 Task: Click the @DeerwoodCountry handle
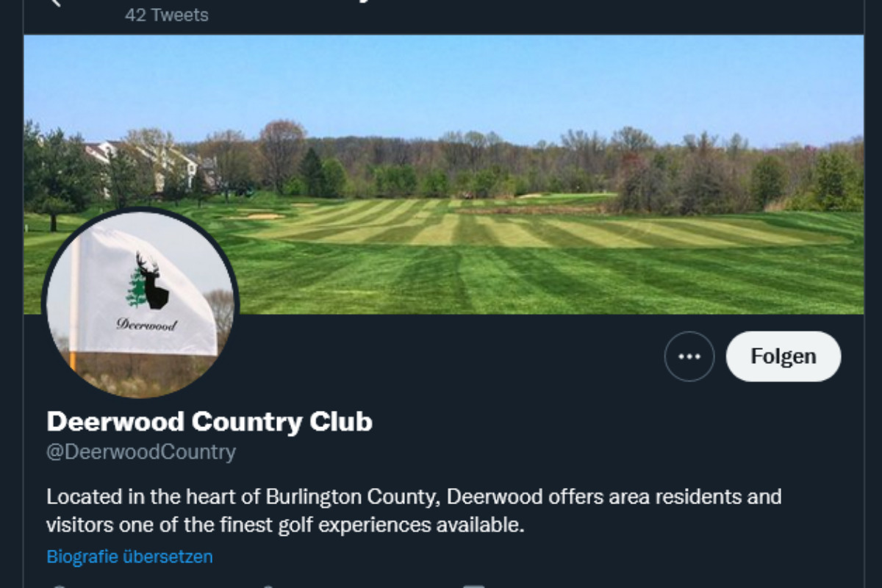point(141,451)
